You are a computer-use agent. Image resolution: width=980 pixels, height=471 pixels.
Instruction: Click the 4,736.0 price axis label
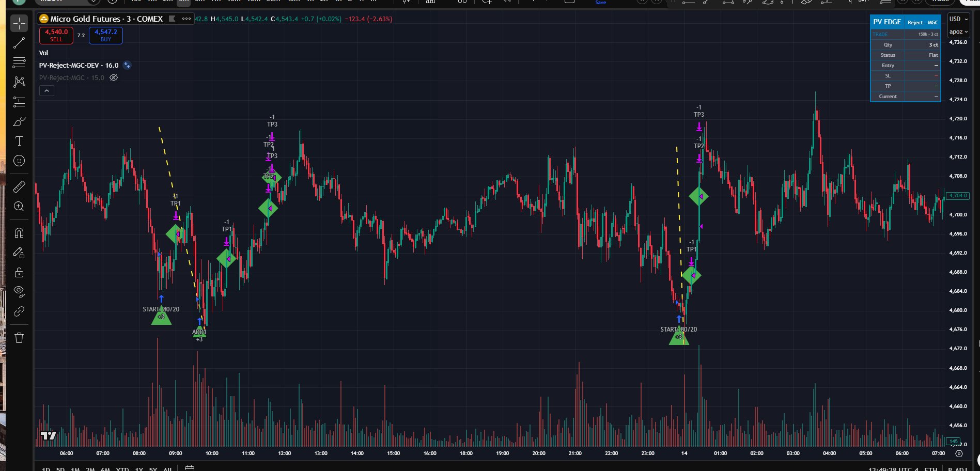pos(958,42)
